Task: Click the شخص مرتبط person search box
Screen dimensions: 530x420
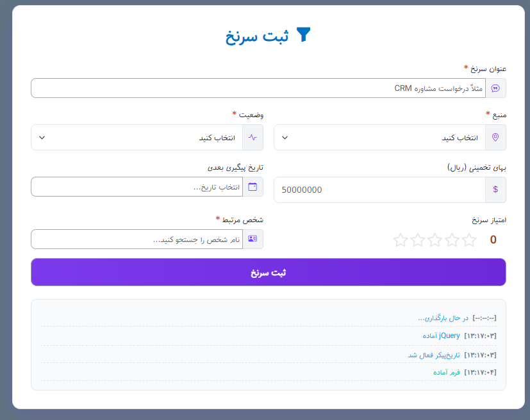Action: point(135,239)
